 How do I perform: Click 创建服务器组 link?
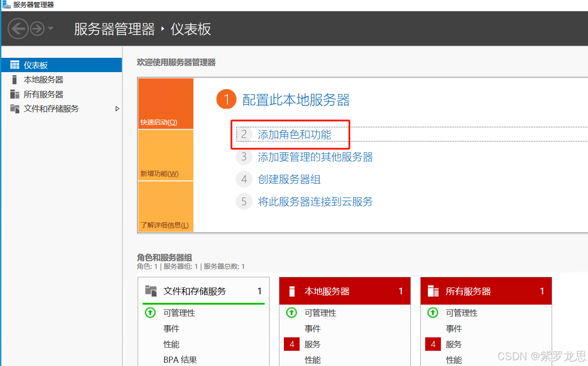coord(289,179)
